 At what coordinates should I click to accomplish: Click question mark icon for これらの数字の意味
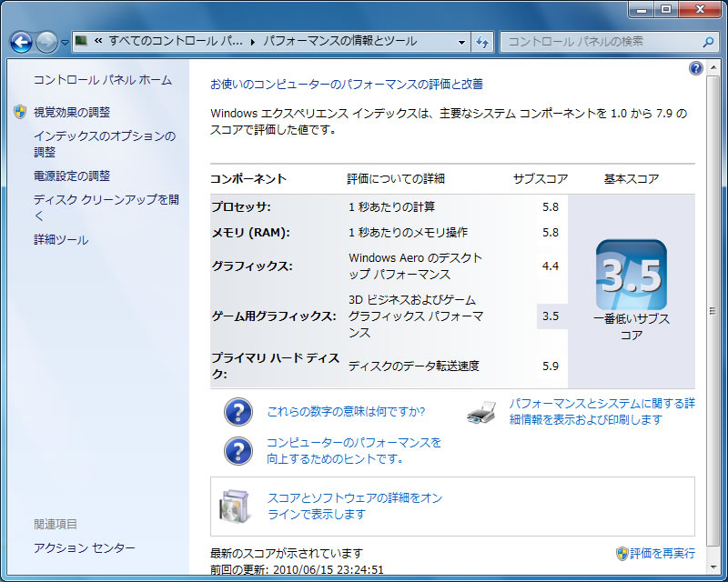[238, 412]
